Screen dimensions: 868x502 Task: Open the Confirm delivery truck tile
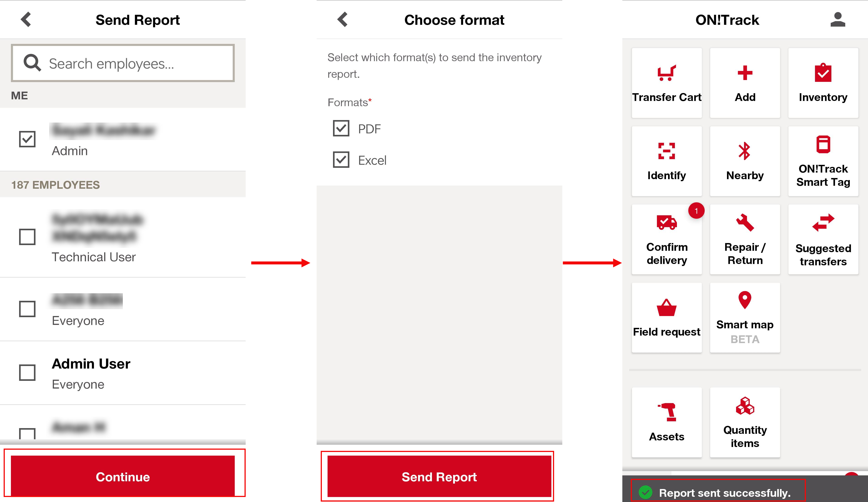[x=666, y=239]
